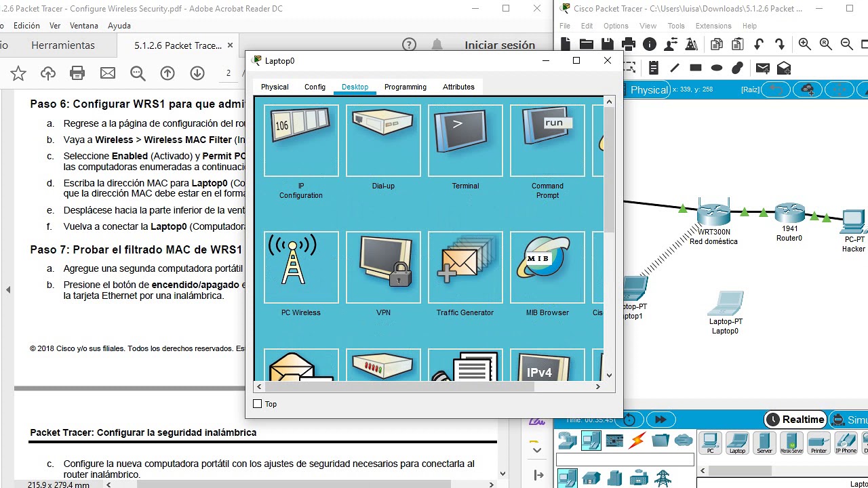
Task: Click the Open folder icon in Packet Tracer
Action: click(587, 44)
